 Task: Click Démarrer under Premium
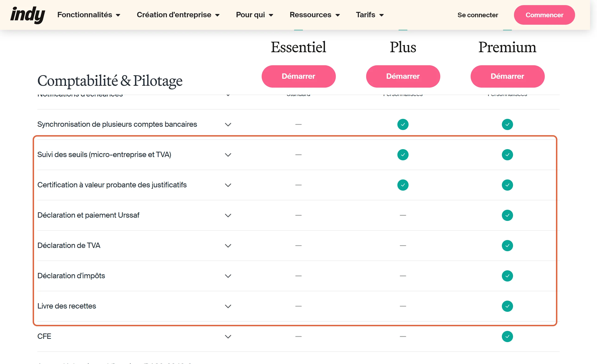(x=507, y=76)
